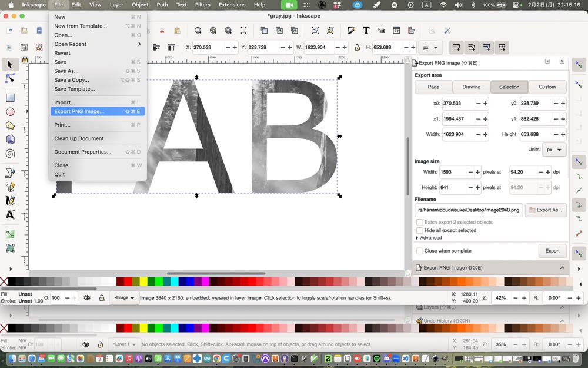Click the Cut scissors icon
The width and height of the screenshot is (588, 368).
tap(162, 31)
